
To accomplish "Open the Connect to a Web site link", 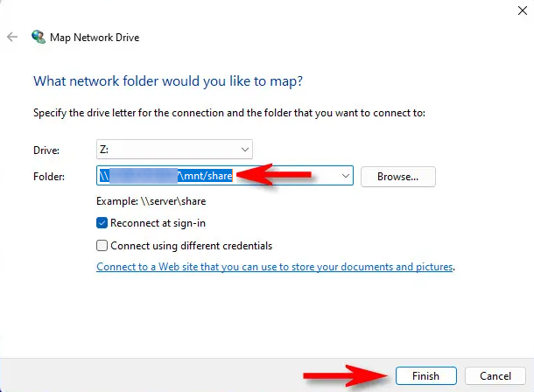I will tap(275, 267).
